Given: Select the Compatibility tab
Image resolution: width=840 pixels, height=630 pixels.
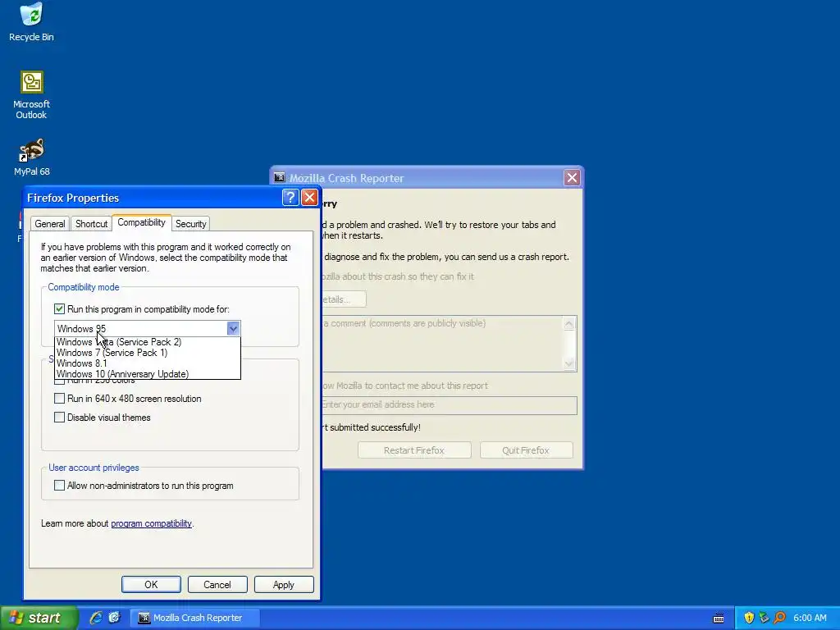Looking at the screenshot, I should 141,222.
